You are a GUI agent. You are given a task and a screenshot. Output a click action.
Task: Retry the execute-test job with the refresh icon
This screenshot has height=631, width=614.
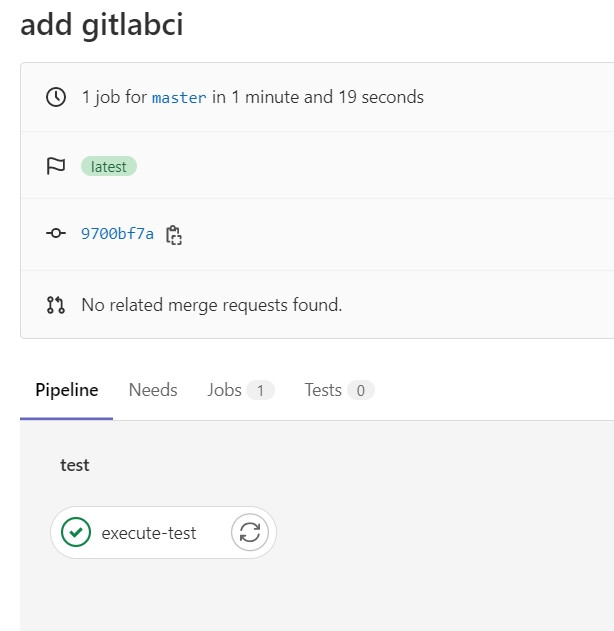coord(250,532)
